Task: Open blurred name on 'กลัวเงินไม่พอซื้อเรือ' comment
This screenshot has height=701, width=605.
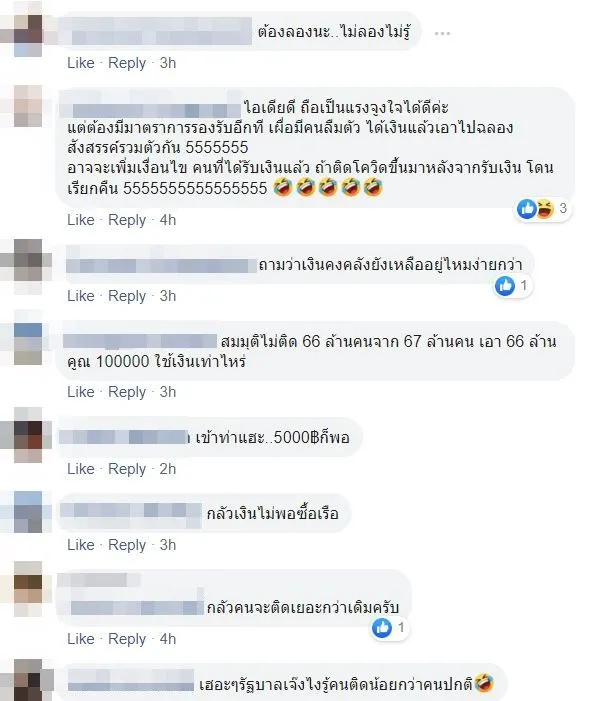Action: [131, 511]
